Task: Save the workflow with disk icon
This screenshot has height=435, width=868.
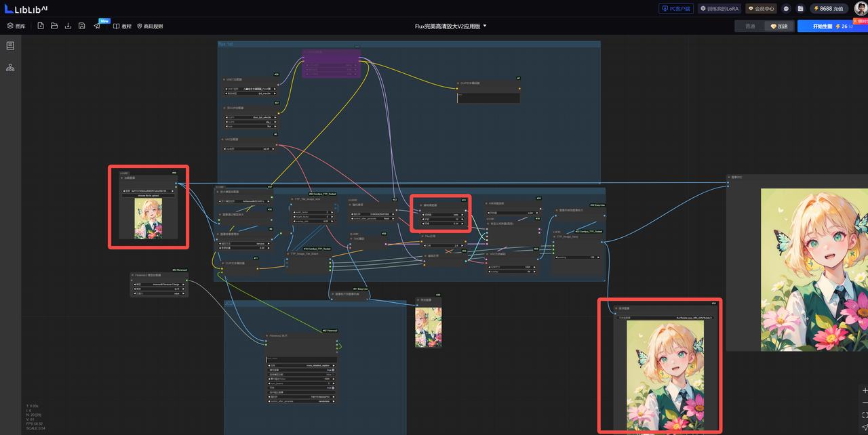Action: tap(81, 26)
